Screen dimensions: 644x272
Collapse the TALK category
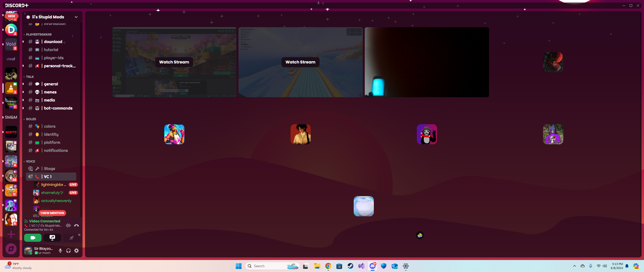30,77
